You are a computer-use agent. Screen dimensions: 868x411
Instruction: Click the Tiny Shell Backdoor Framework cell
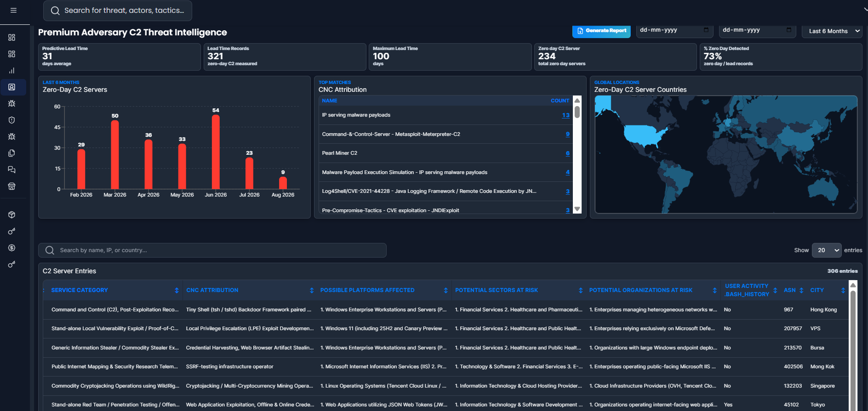pos(249,310)
